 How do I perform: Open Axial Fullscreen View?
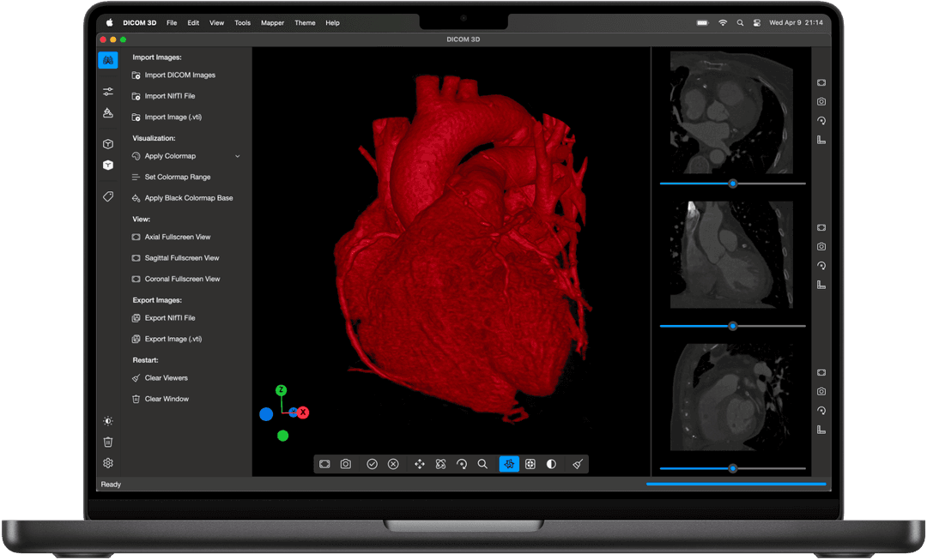tap(178, 237)
